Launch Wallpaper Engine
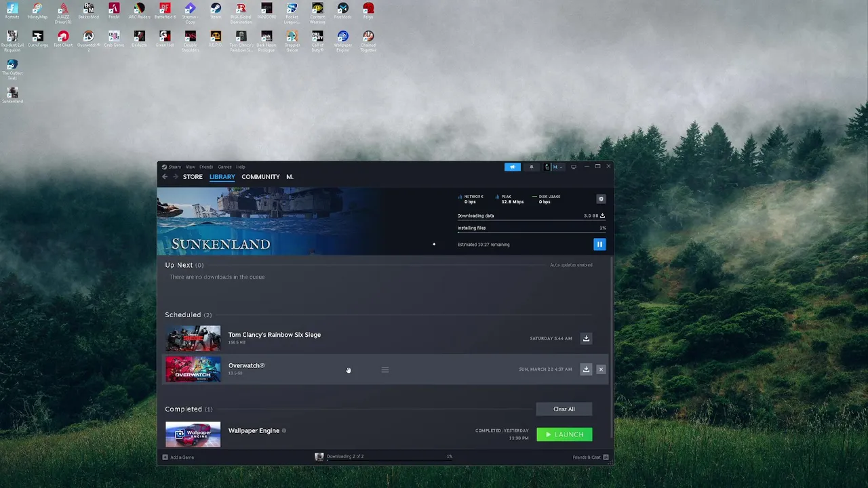The image size is (868, 488). click(x=564, y=434)
